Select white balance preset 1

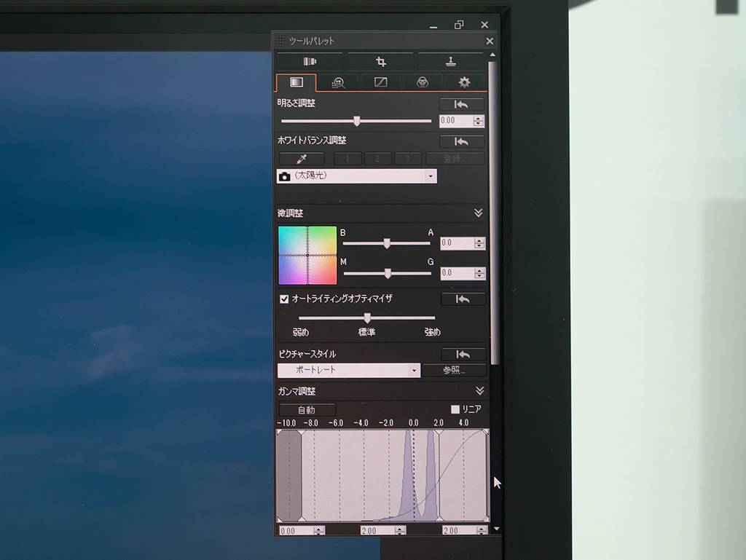[348, 158]
